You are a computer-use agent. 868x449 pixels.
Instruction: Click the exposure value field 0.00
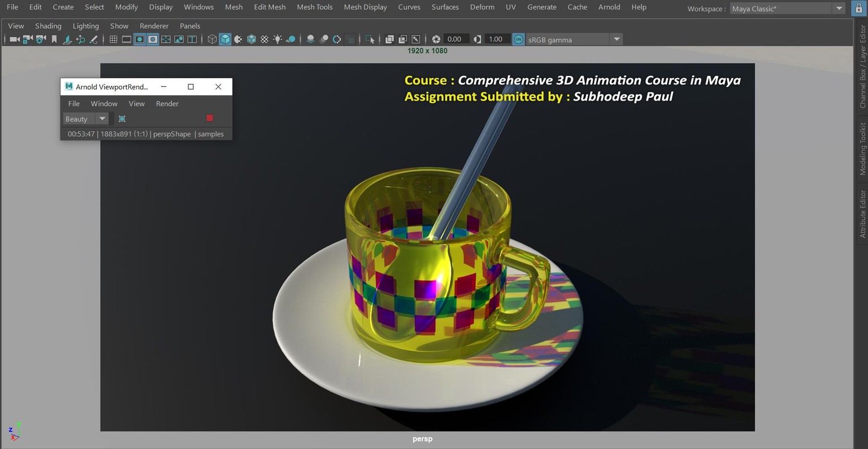(457, 39)
